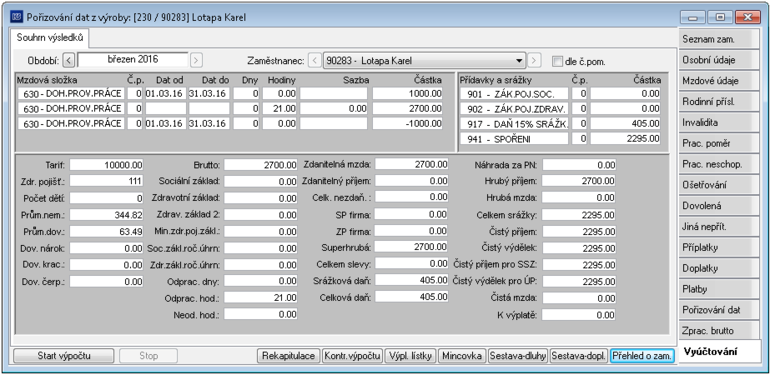This screenshot has height=375, width=770.
Task: Click the Stop button
Action: click(148, 356)
